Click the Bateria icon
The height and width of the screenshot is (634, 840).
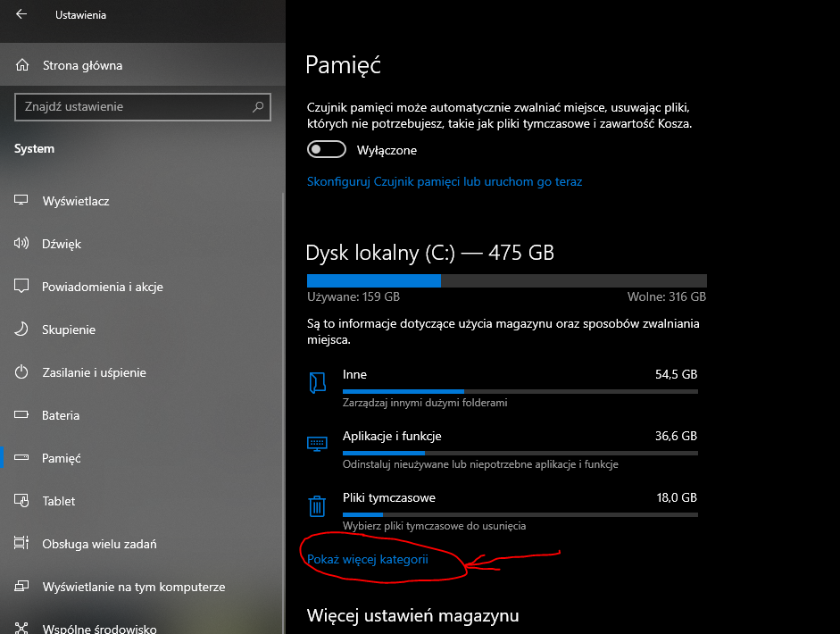(x=21, y=414)
